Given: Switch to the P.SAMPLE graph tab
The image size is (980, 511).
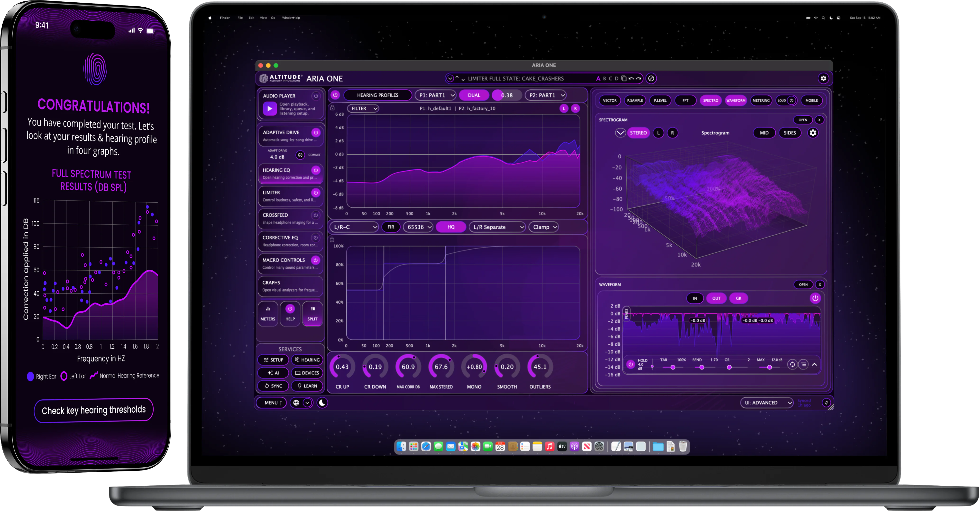Looking at the screenshot, I should pos(635,100).
